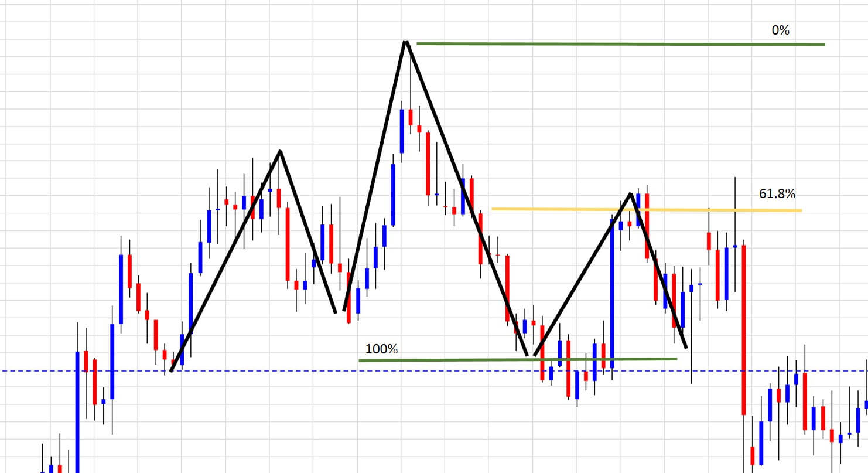The width and height of the screenshot is (868, 473).
Task: Click the green 0% retracement line
Action: 621,43
